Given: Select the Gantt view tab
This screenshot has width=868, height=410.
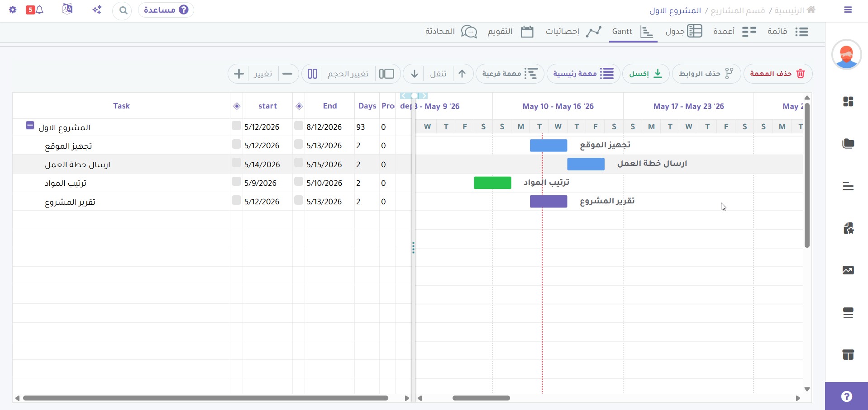Looking at the screenshot, I should (633, 32).
